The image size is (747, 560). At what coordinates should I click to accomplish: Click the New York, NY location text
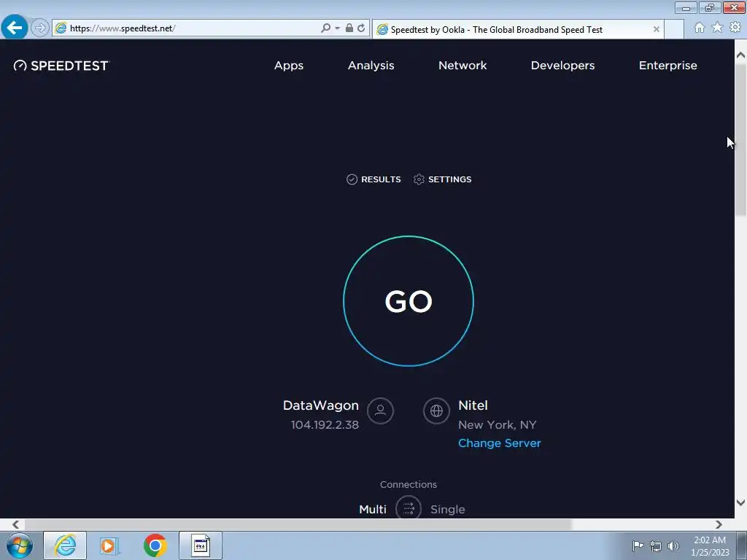pyautogui.click(x=498, y=425)
